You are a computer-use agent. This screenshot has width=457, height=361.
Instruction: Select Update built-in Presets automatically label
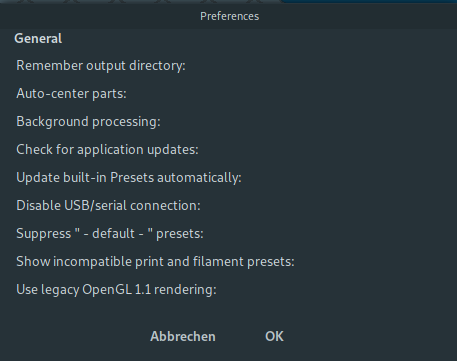pos(129,178)
